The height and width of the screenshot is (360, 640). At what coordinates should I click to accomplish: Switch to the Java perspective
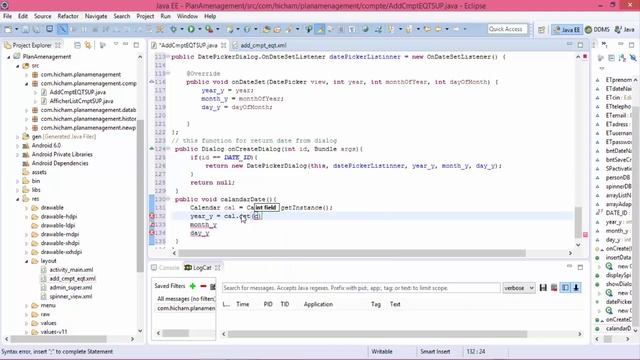click(625, 29)
